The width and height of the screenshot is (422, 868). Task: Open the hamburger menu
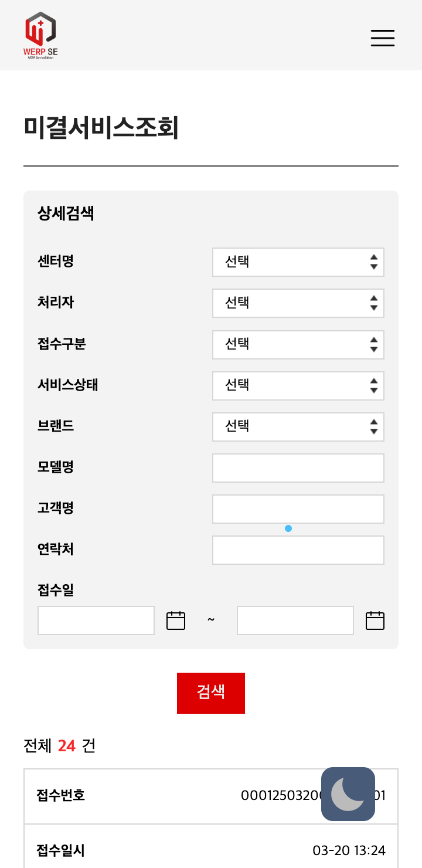pos(383,38)
